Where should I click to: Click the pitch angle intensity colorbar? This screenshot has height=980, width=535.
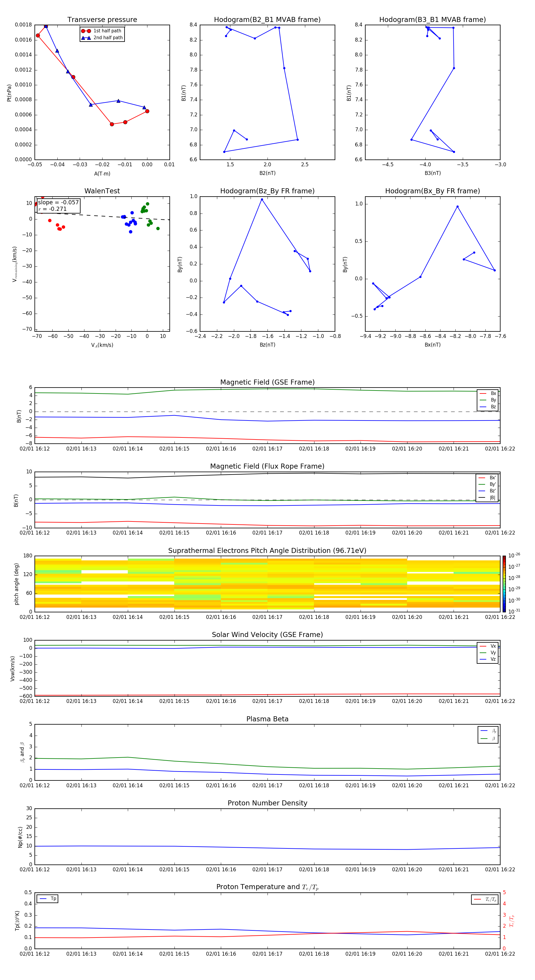coord(504,584)
